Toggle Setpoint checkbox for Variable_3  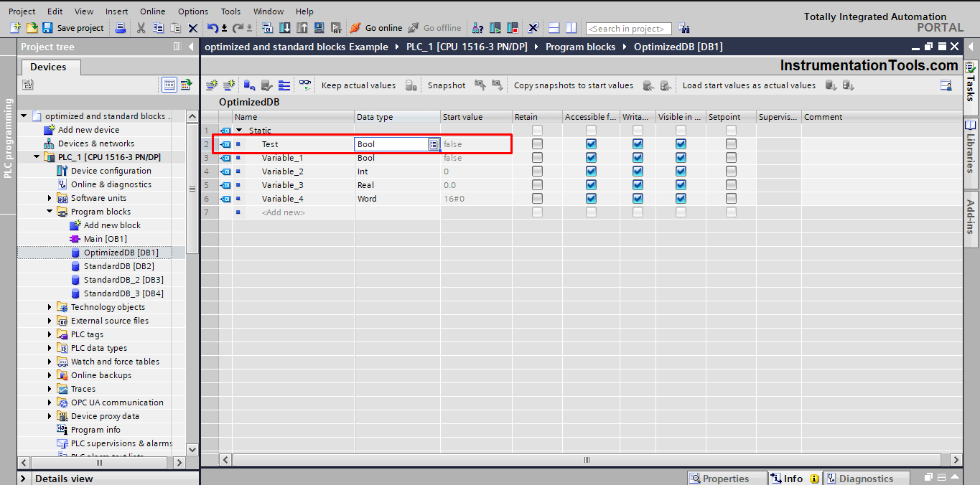click(731, 185)
